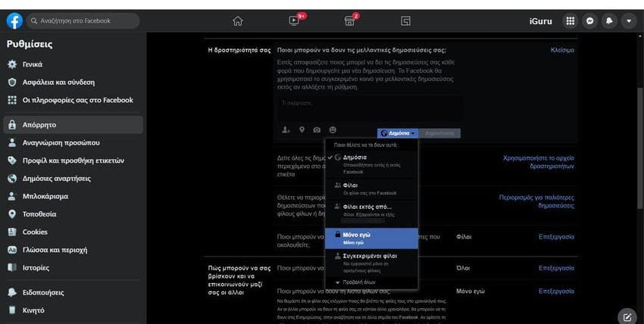Viewport: 644px width, 324px height.
Task: Click the tag people icon in composer
Action: pyautogui.click(x=286, y=130)
